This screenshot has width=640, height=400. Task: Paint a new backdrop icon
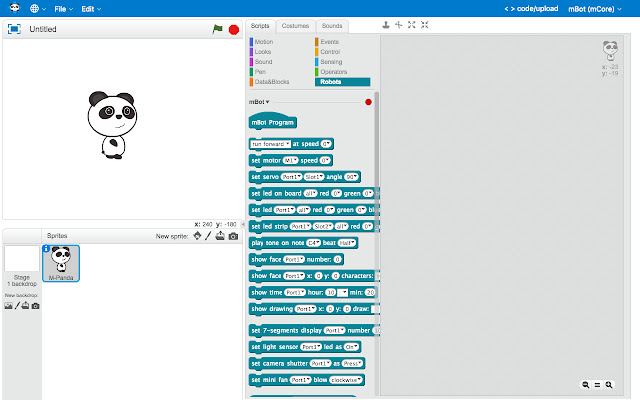(x=17, y=306)
